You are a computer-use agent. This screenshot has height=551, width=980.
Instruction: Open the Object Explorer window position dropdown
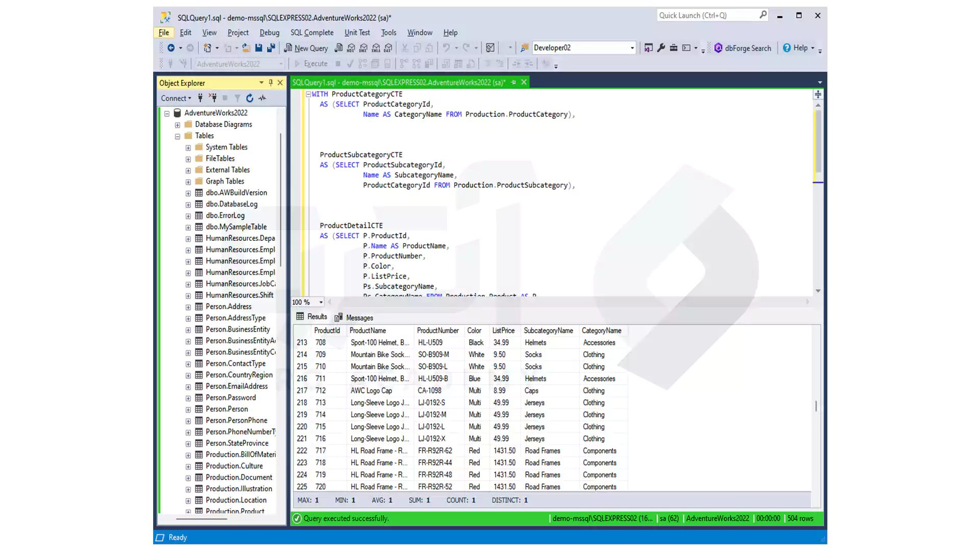point(261,83)
